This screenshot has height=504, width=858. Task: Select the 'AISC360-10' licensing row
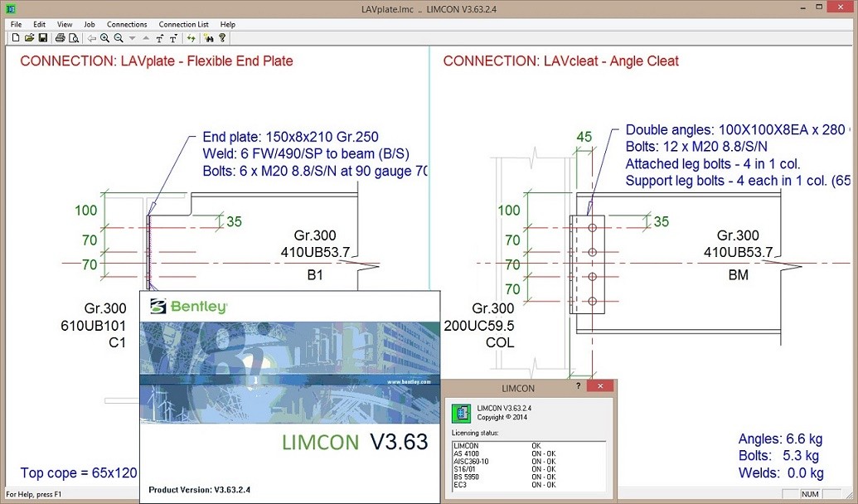click(529, 462)
